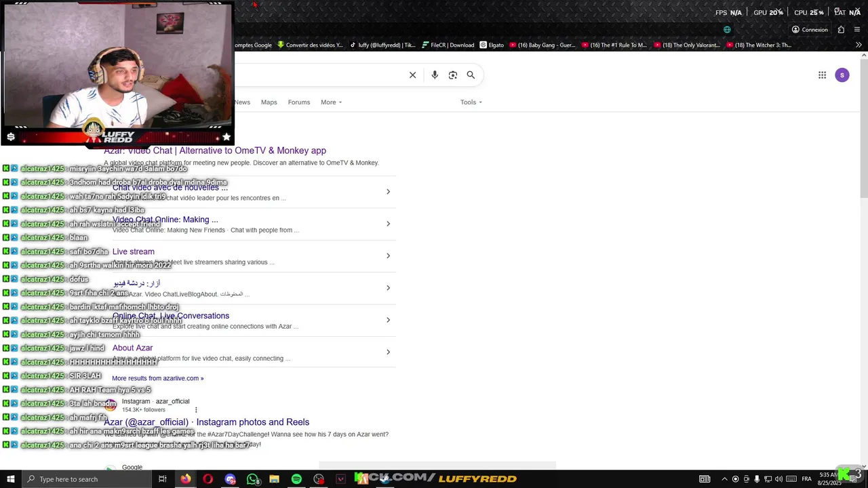This screenshot has width=868, height=488.
Task: Open the FileCR | Download bookmark
Action: coord(448,45)
